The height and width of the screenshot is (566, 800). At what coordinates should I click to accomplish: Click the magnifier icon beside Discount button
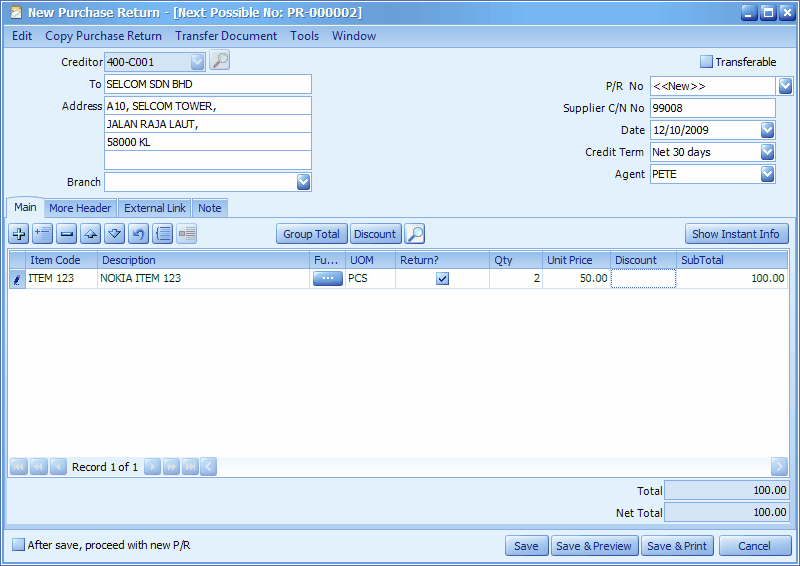point(415,234)
